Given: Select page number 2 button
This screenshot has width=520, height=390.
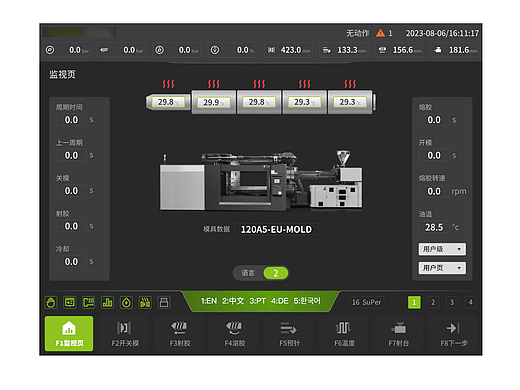Looking at the screenshot, I should pyautogui.click(x=433, y=302).
